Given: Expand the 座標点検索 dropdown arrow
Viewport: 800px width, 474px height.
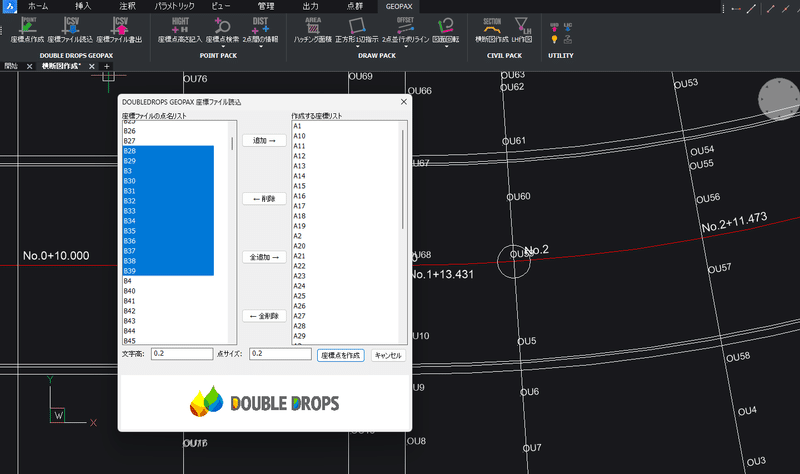Looking at the screenshot, I should point(222,46).
